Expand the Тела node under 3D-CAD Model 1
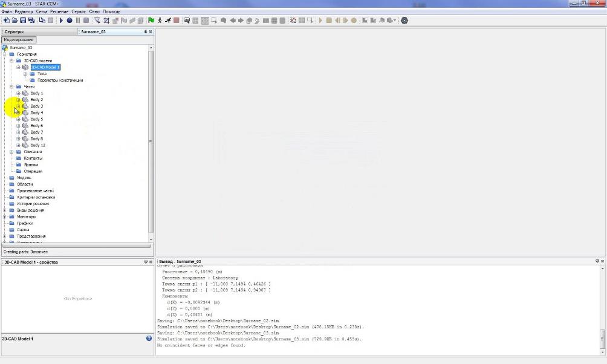Screen dimensions: 607x364 pyautogui.click(x=25, y=74)
